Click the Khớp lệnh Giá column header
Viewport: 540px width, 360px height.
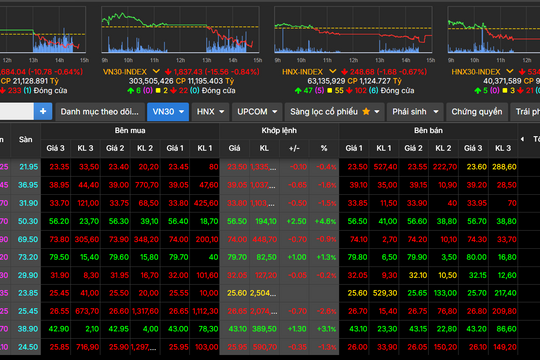(x=234, y=148)
